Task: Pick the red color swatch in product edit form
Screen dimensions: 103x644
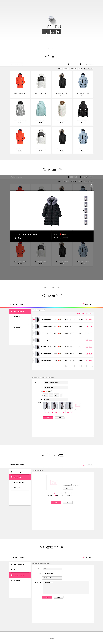Action: (44, 391)
